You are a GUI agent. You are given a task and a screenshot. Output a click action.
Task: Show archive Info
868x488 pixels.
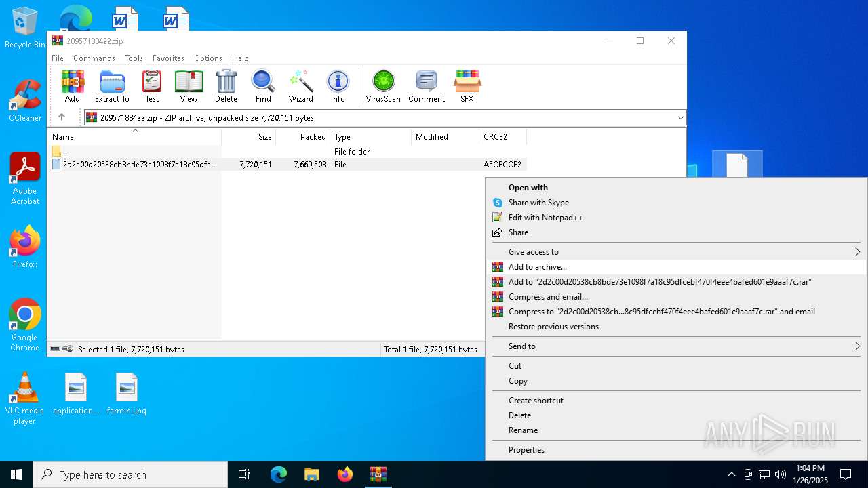338,86
